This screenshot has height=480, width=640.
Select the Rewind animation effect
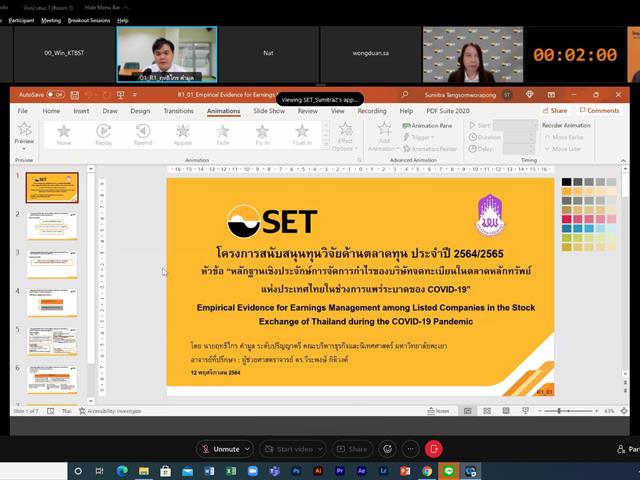point(143,135)
